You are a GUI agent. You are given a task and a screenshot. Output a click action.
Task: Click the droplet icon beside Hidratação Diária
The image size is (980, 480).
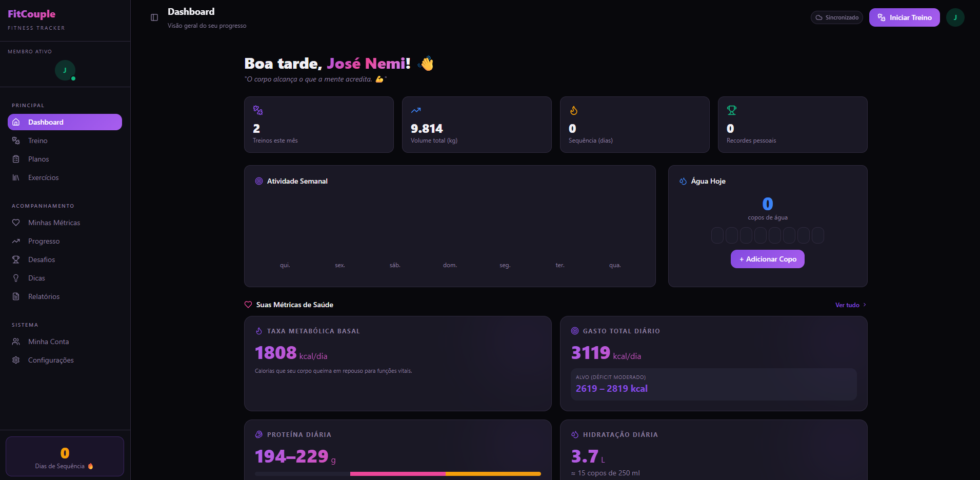pyautogui.click(x=575, y=434)
